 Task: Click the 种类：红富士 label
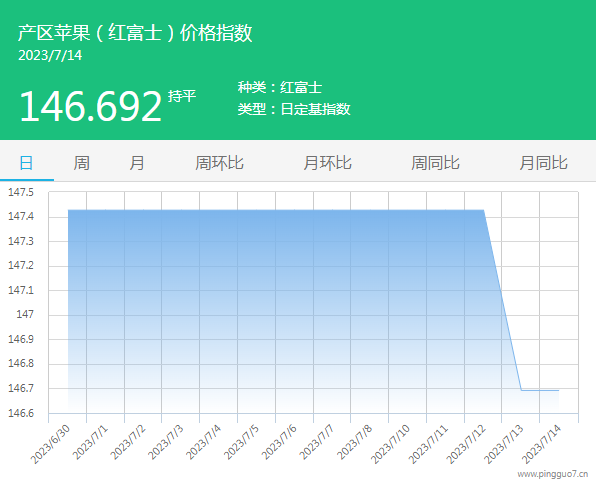[x=280, y=87]
